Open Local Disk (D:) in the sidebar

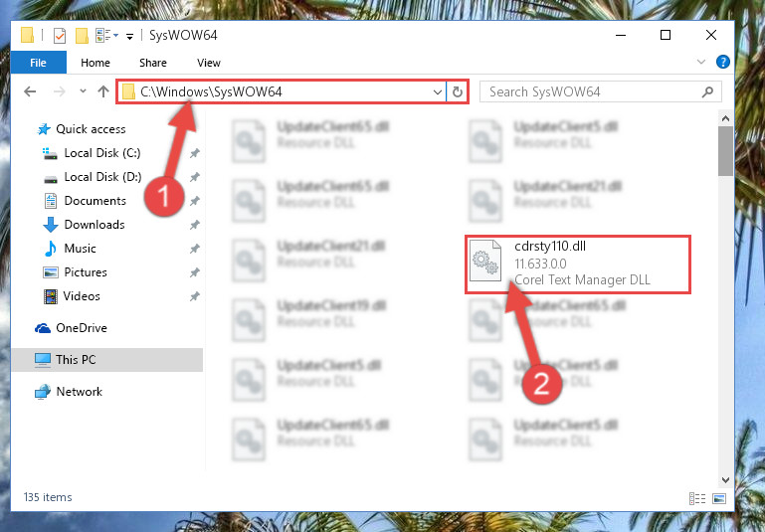coord(102,177)
